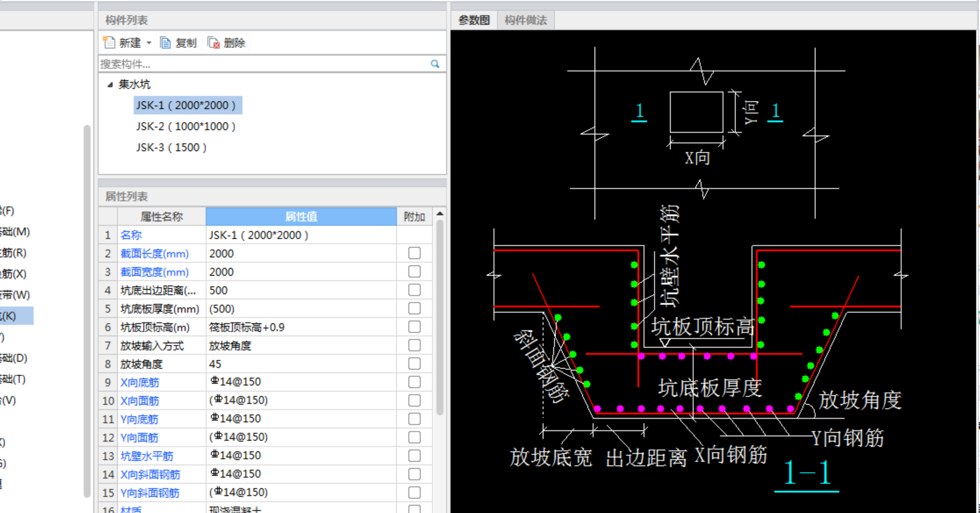This screenshot has width=980, height=513.
Task: Click the 复制 copy component icon
Action: coord(166,43)
